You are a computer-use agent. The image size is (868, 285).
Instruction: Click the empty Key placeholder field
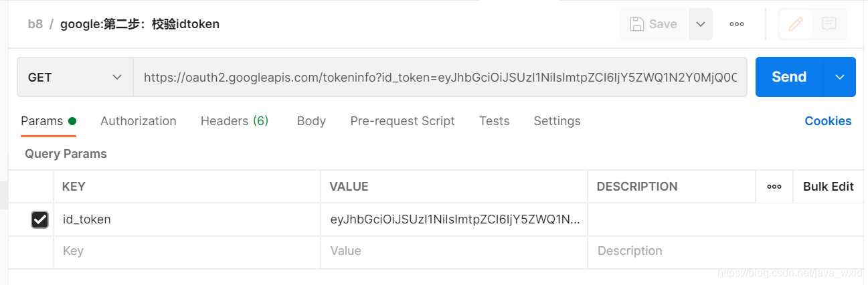click(x=187, y=252)
